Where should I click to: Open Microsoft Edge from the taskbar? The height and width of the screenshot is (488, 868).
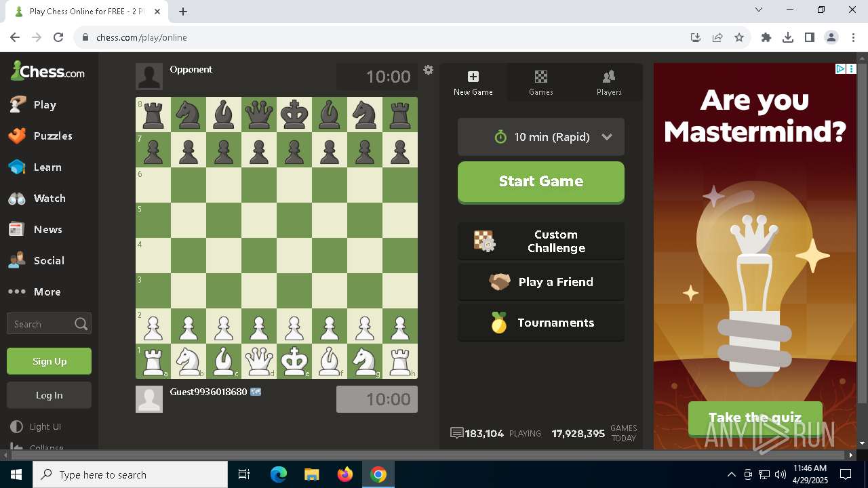point(279,474)
